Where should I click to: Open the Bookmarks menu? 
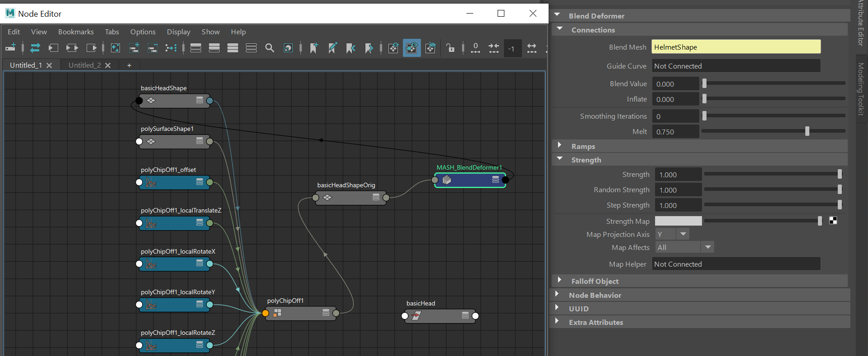pos(76,32)
